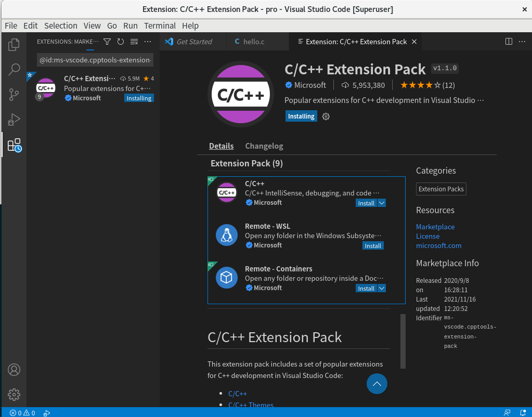Click Installing button in sidebar list item
Screen dimensions: 532x417
139,98
